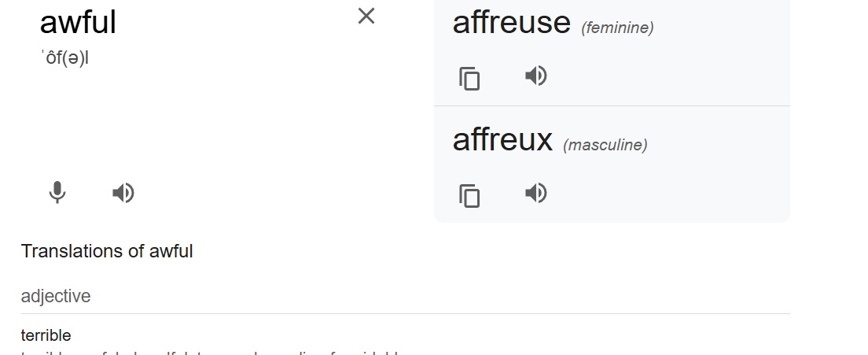Copy the masculine translation "affreux"
868x355 pixels.
tap(469, 194)
